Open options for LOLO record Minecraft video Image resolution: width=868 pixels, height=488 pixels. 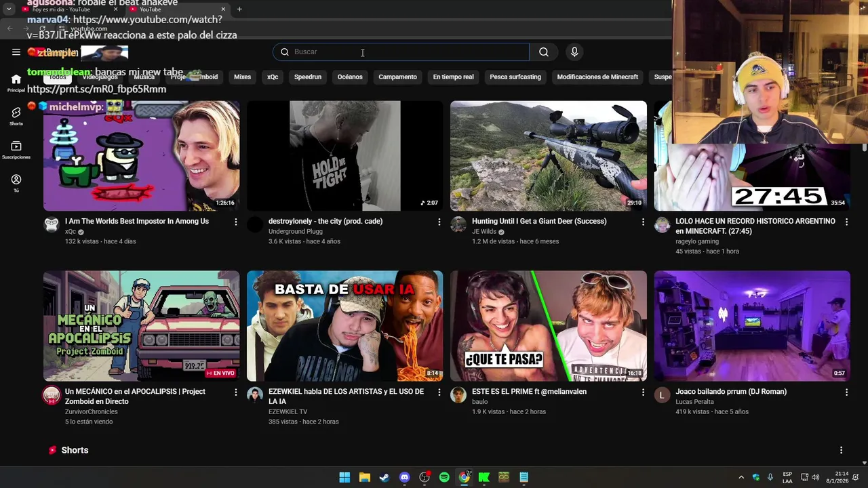click(x=846, y=222)
